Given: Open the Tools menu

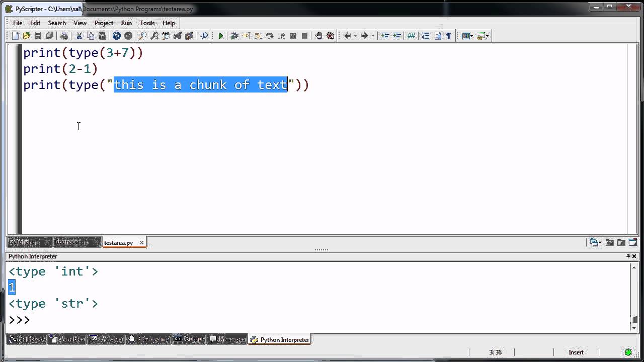Looking at the screenshot, I should [x=147, y=23].
